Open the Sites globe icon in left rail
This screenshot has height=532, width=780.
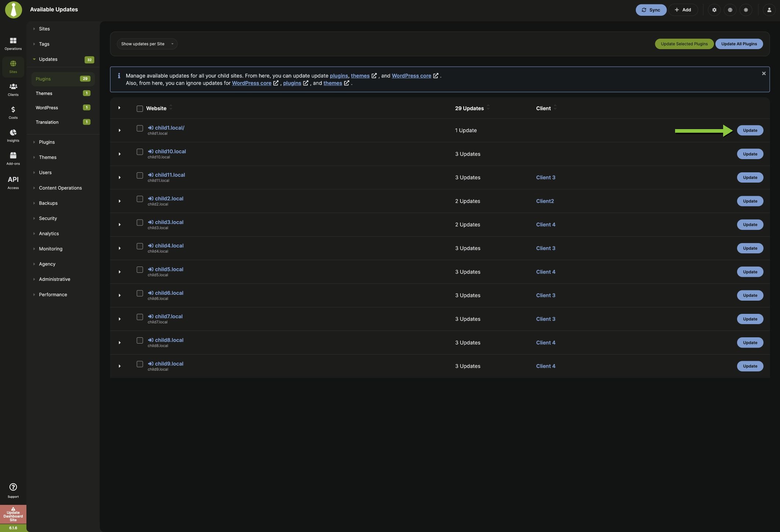pos(13,66)
